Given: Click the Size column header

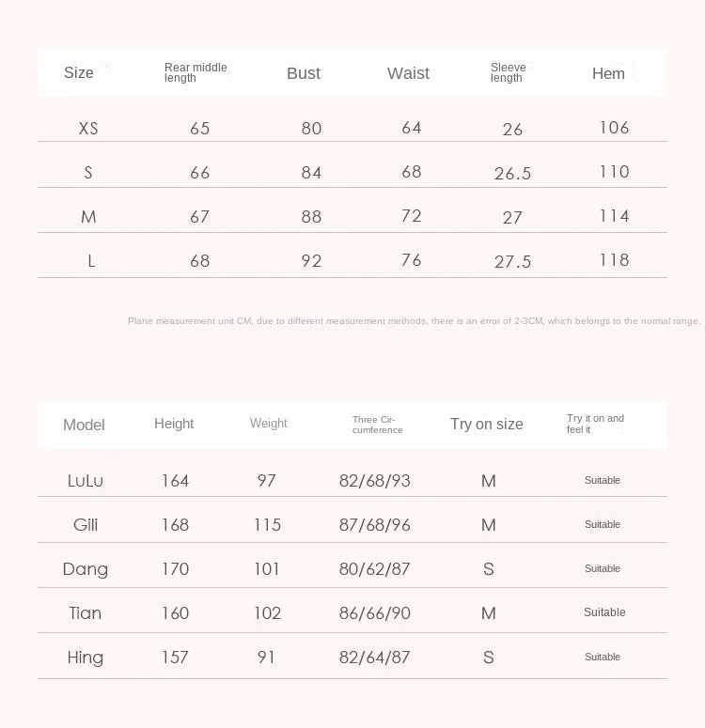Looking at the screenshot, I should 79,73.
